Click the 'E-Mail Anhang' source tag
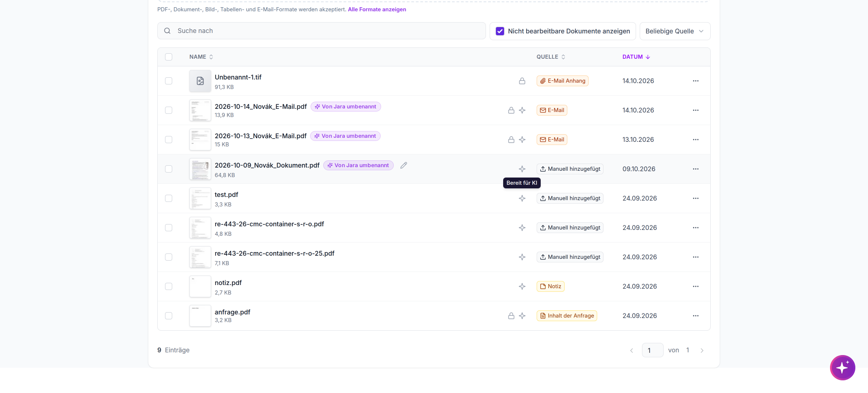 [x=562, y=81]
